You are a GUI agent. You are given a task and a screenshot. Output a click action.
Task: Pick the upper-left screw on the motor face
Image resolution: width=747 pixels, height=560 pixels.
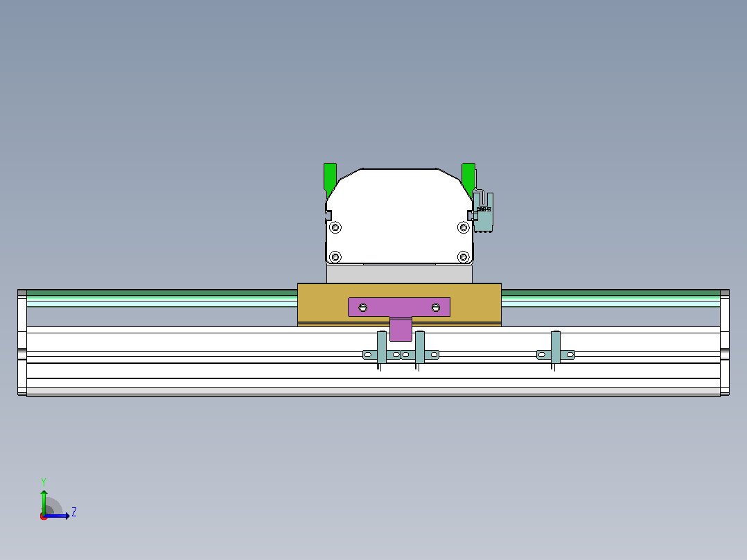[x=335, y=227]
